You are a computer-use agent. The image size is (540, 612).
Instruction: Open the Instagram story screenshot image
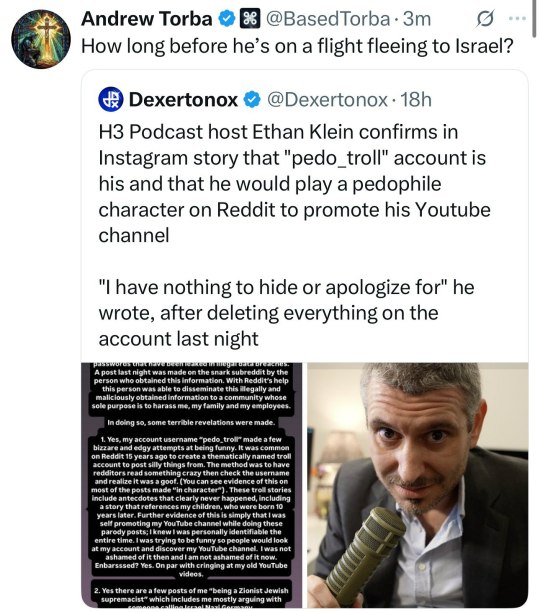(x=192, y=485)
